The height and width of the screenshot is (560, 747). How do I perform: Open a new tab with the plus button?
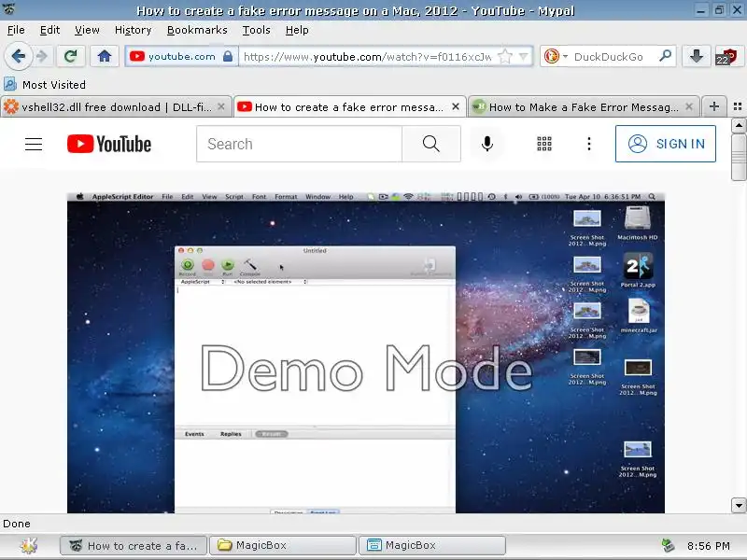(x=713, y=106)
